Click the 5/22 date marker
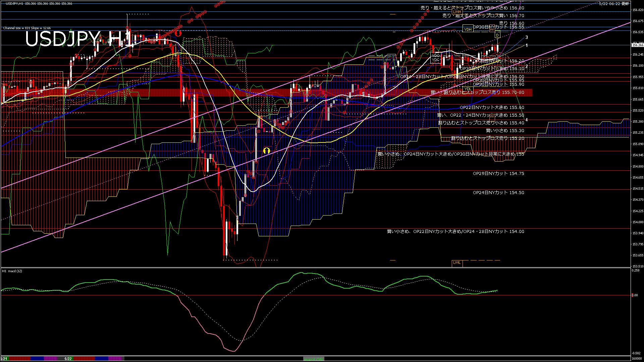 pyautogui.click(x=68, y=359)
